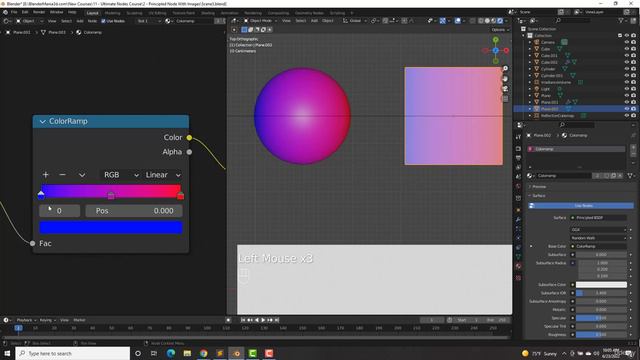Switch to the Modeling workspace tab
Screen dimensions: 640x360
112,13
